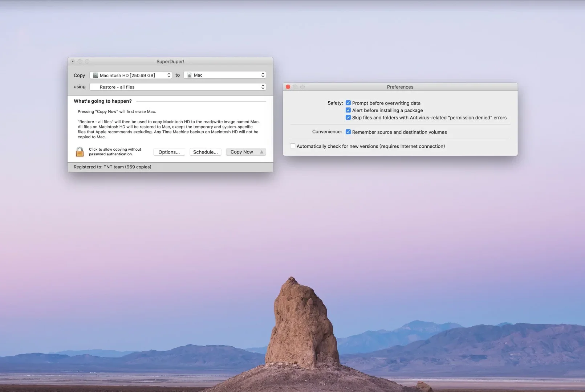Click the Schedule... button
Viewport: 585px width, 392px height.
coord(206,152)
